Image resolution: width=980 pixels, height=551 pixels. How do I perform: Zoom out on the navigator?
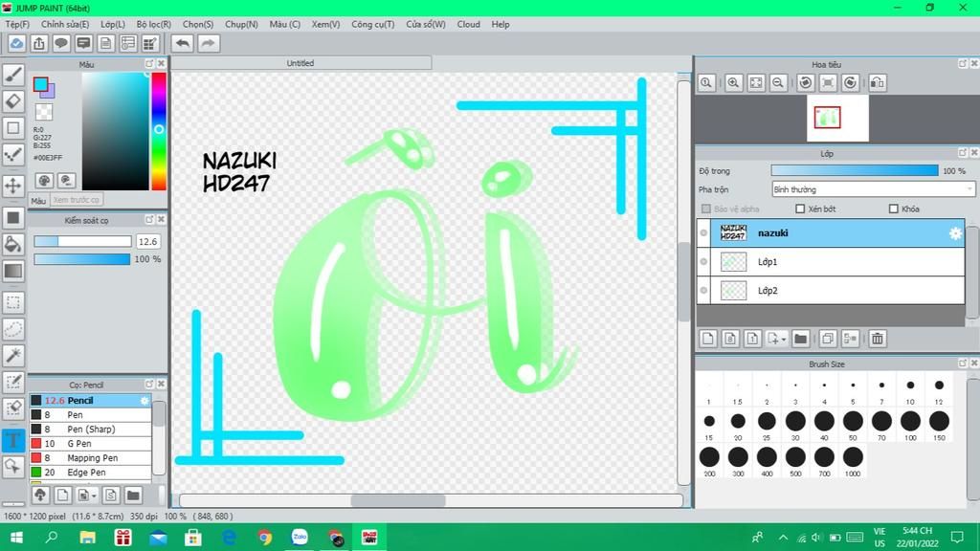pyautogui.click(x=778, y=82)
